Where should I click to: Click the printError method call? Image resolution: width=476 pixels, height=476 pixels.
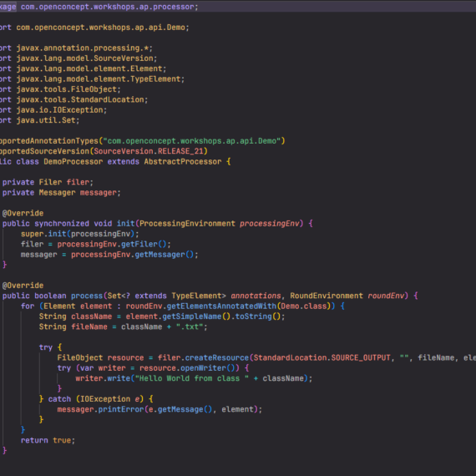coord(121,409)
